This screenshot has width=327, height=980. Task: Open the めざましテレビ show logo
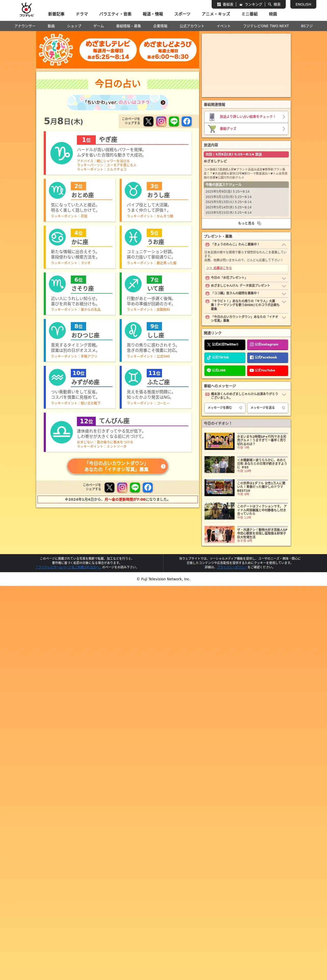click(56, 50)
